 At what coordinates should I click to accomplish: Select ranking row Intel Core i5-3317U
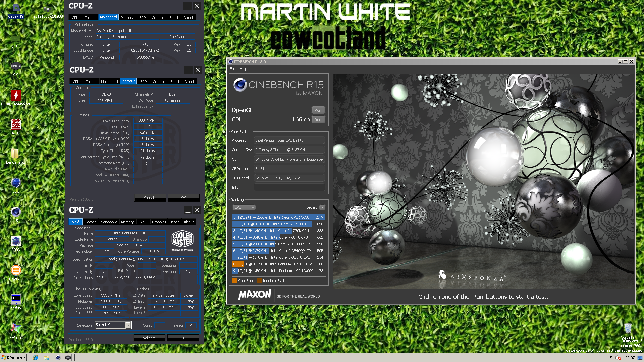pos(278,257)
